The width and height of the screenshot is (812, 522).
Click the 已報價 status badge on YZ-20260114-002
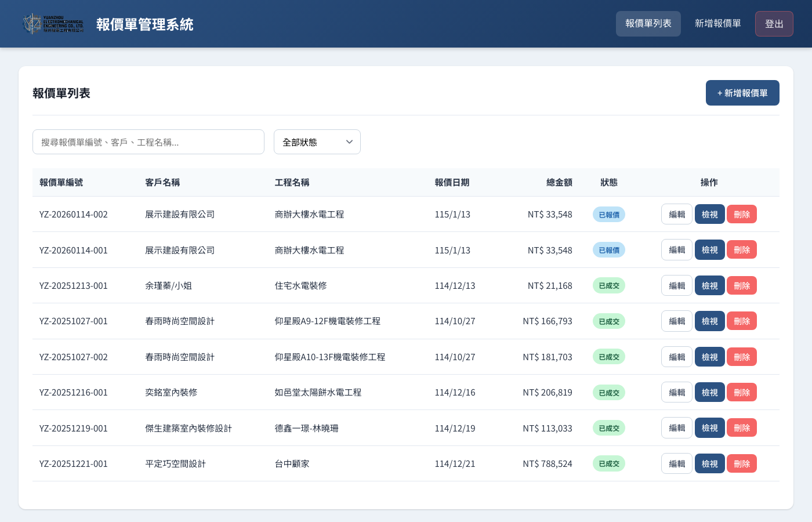pyautogui.click(x=608, y=214)
